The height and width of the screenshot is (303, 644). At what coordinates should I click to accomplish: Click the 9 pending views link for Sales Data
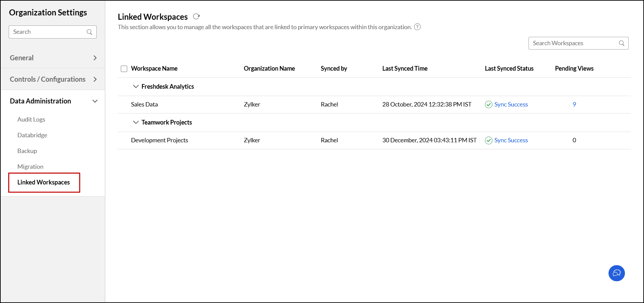point(574,104)
